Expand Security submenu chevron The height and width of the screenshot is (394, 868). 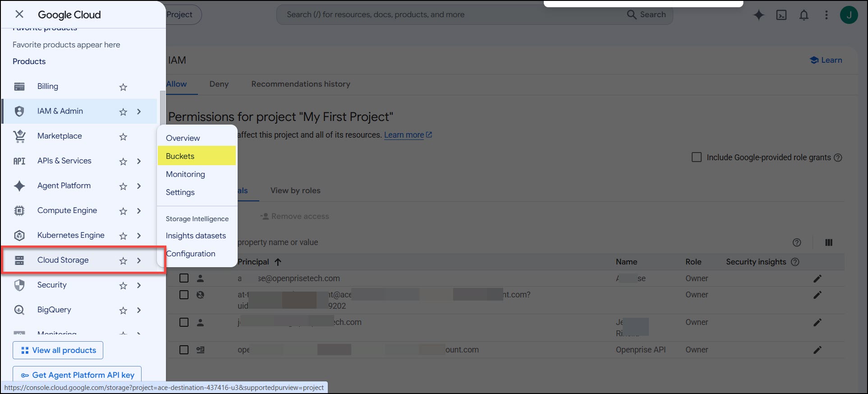click(139, 285)
